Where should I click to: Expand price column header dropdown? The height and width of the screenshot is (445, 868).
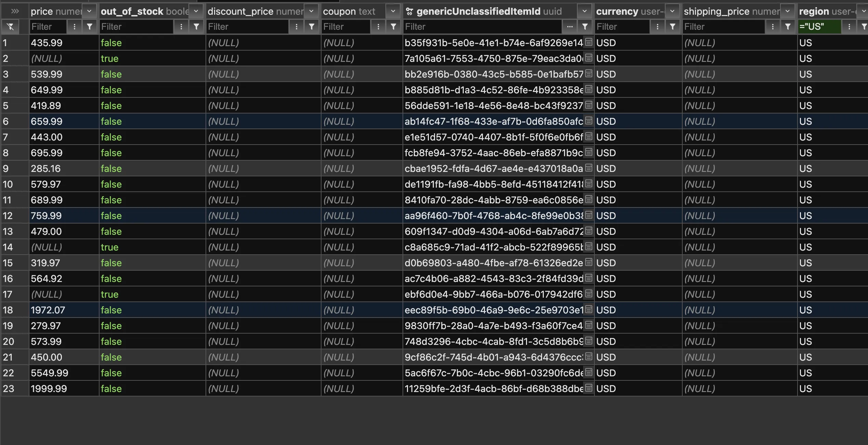[x=89, y=11]
